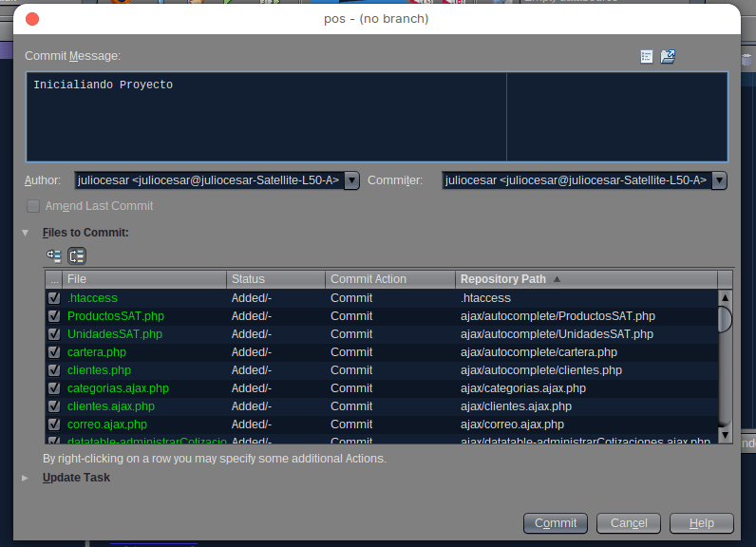Select the second changes-view toggle icon under Files to Commit

click(x=77, y=255)
